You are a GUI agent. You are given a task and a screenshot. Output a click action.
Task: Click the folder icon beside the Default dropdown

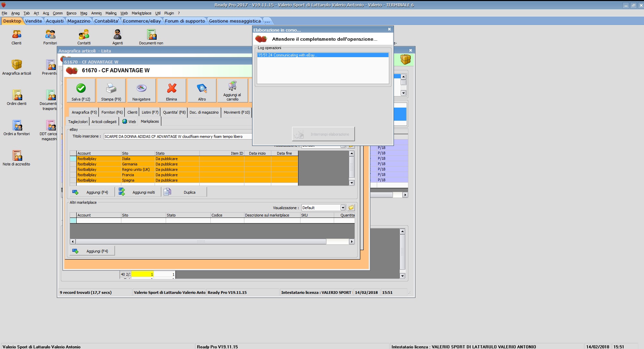click(x=351, y=208)
